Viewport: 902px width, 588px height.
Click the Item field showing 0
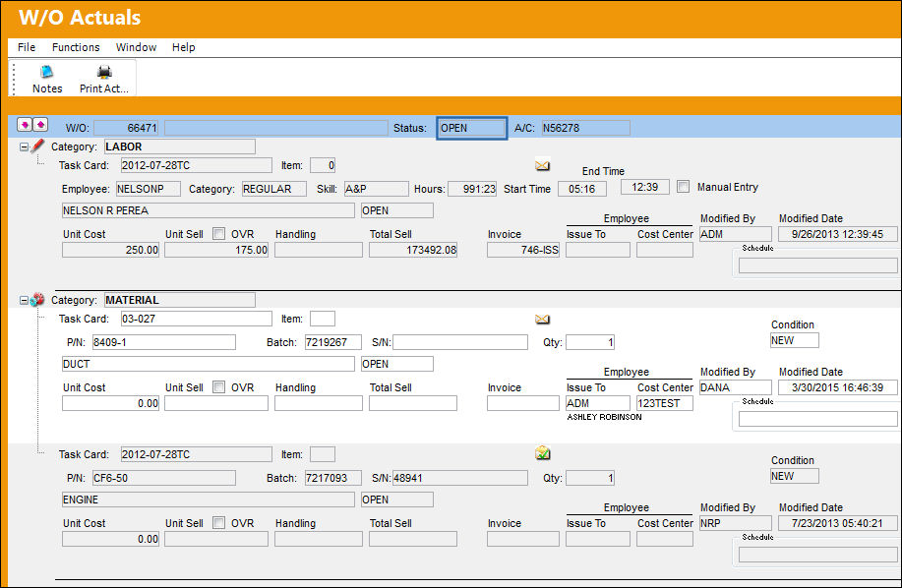click(x=323, y=165)
